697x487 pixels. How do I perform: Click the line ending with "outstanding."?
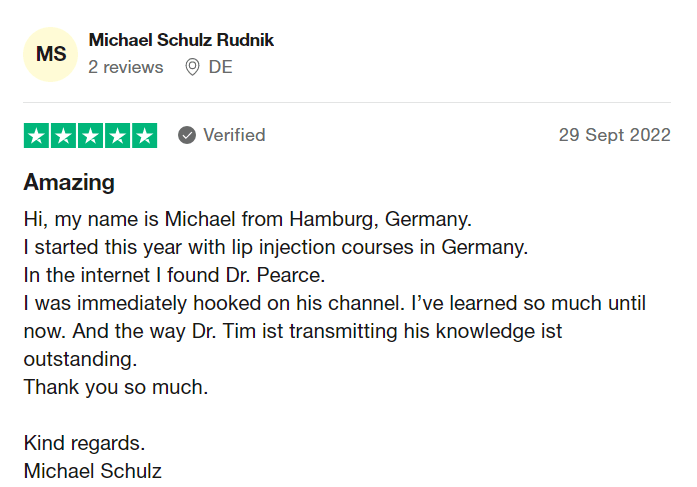pyautogui.click(x=80, y=359)
